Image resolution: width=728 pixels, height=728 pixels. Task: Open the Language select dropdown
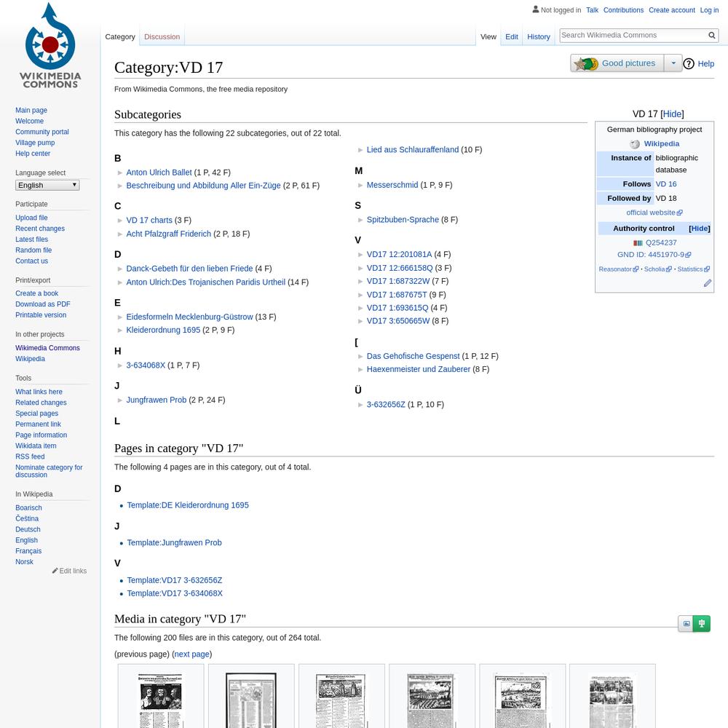(47, 185)
